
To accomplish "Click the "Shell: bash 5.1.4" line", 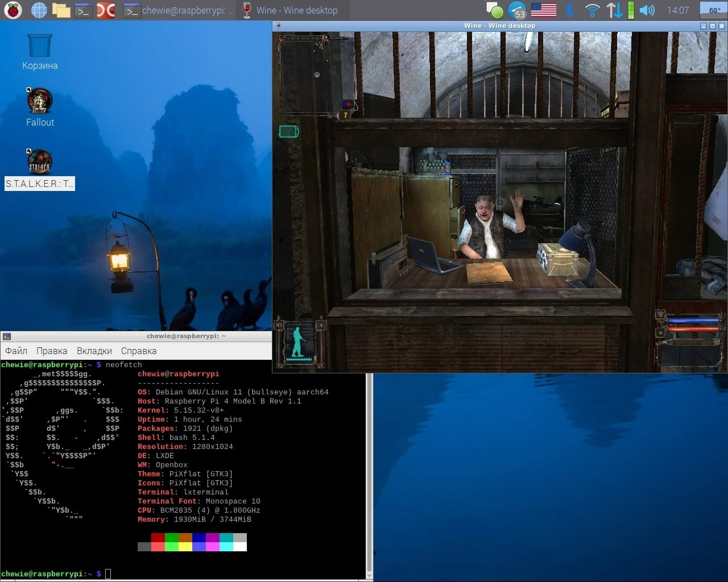I will coord(176,438).
